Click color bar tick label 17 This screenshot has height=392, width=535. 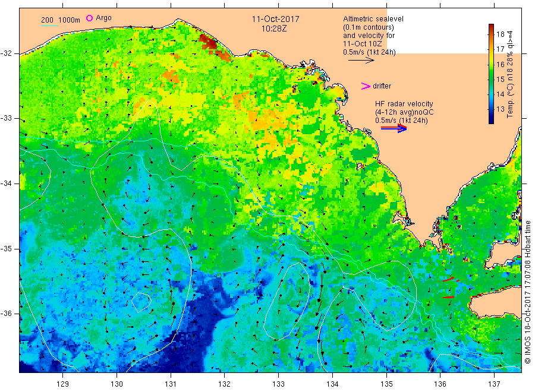[500, 49]
